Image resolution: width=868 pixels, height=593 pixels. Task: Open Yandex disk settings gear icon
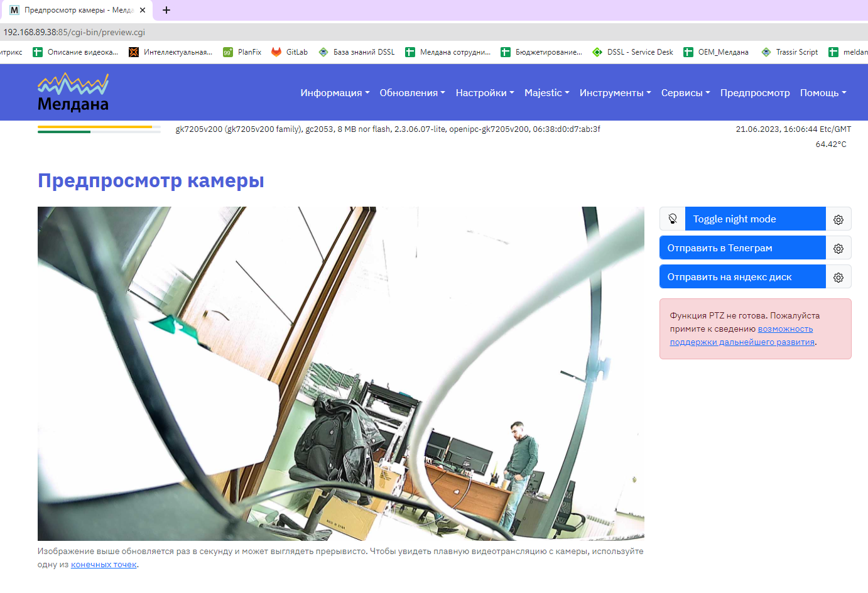point(838,277)
